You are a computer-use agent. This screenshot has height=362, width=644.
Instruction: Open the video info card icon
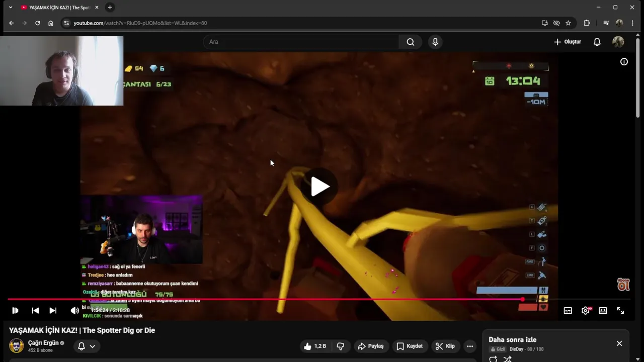click(x=624, y=62)
